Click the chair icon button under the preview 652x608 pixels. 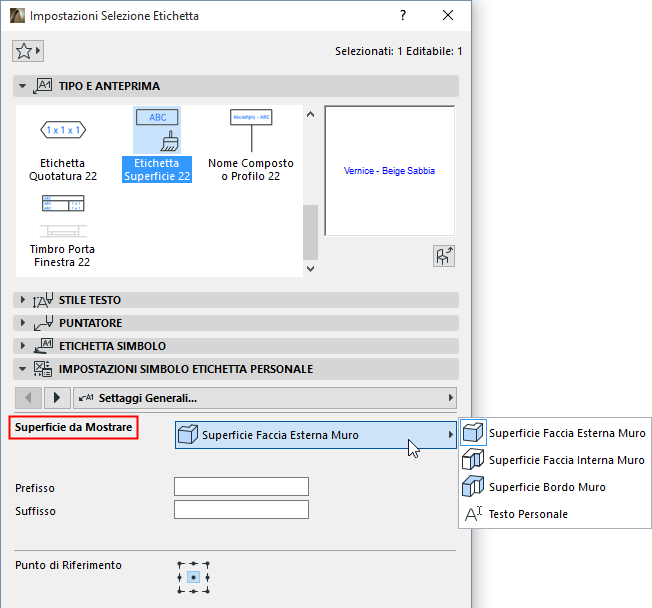tap(444, 256)
